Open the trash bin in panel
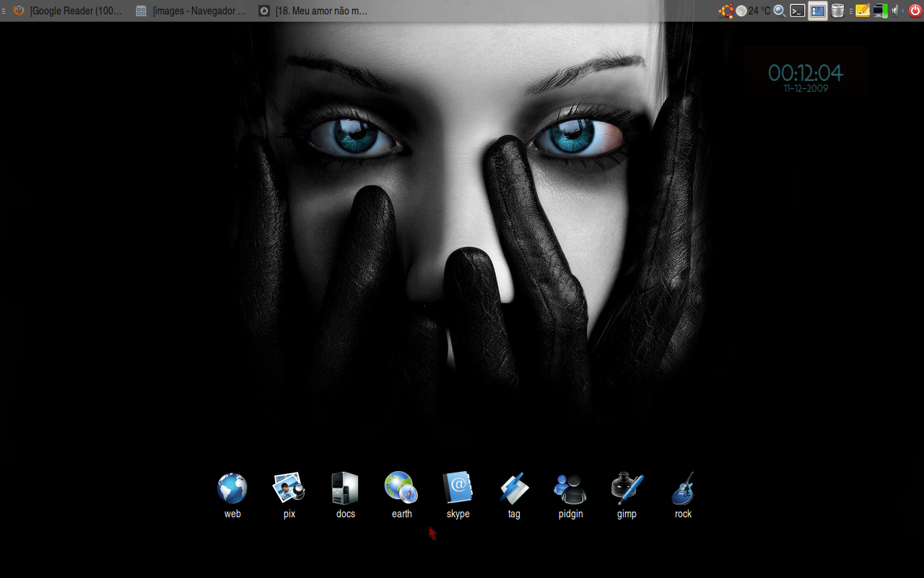 (x=837, y=11)
